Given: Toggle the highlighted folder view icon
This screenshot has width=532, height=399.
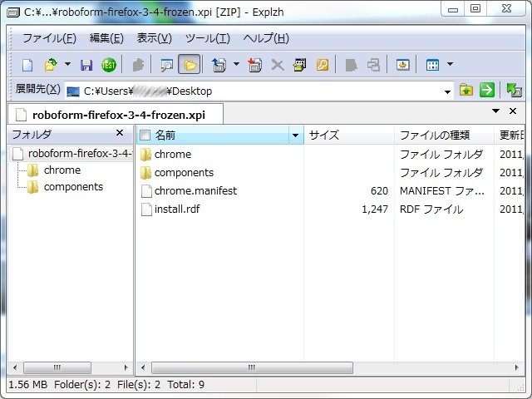Looking at the screenshot, I should click(190, 64).
